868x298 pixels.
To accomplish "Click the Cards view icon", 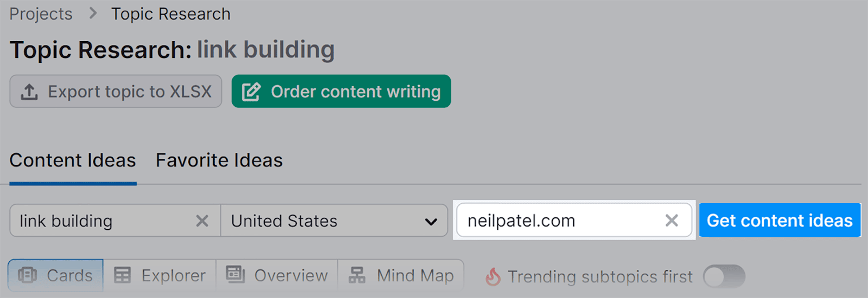I will point(27,276).
